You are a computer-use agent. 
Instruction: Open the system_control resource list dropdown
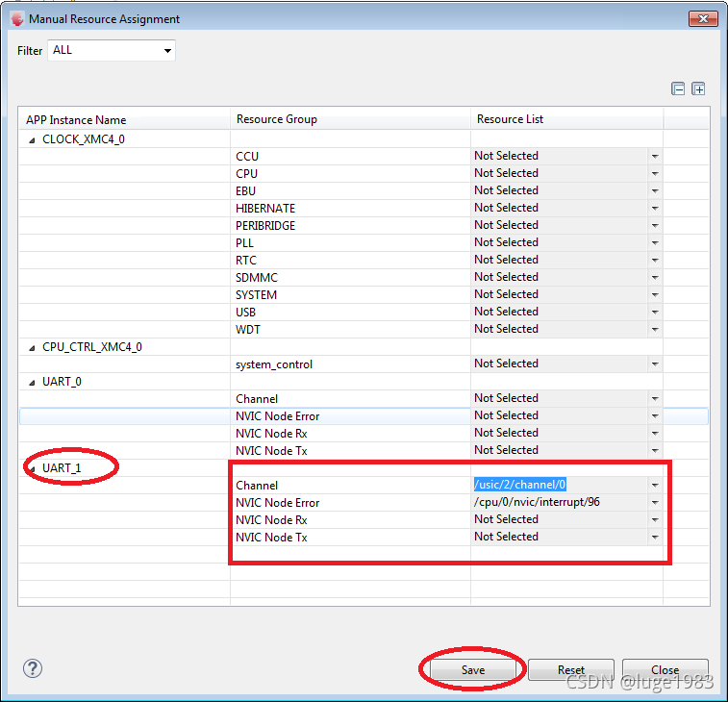655,364
